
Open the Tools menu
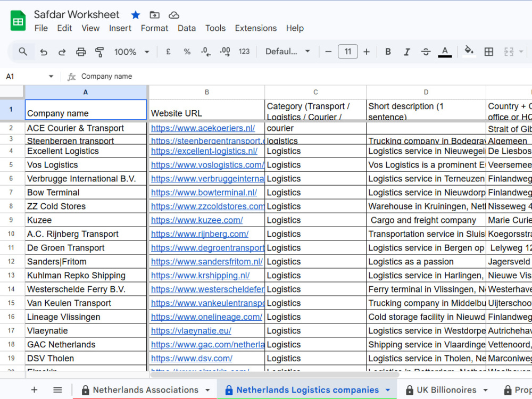(215, 28)
